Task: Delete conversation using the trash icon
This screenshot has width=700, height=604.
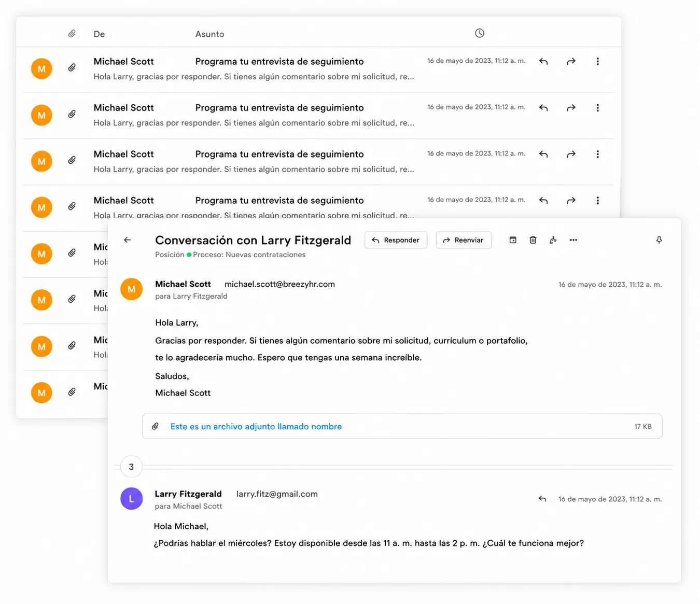Action: point(533,240)
